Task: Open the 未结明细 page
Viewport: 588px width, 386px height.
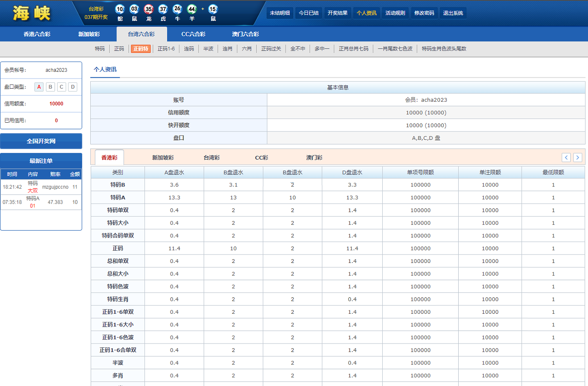Action: 280,13
